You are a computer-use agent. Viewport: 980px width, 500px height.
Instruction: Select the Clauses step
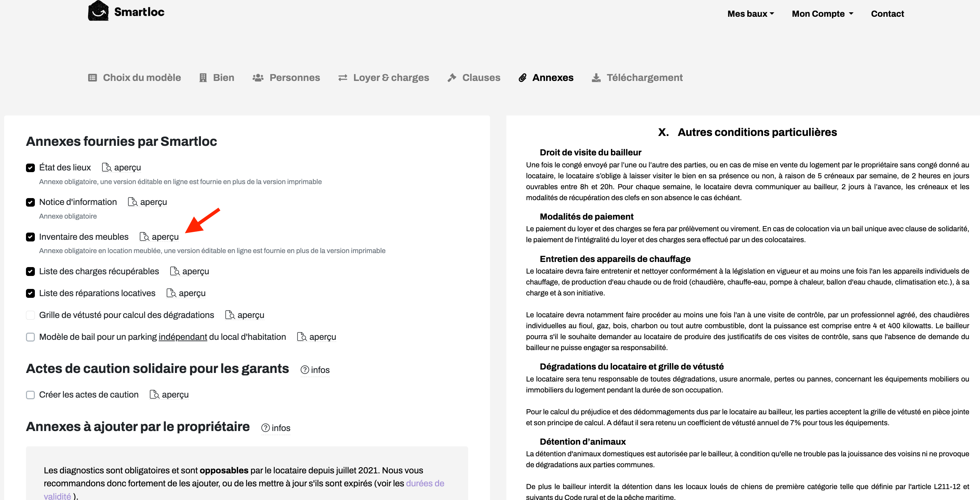click(x=474, y=78)
